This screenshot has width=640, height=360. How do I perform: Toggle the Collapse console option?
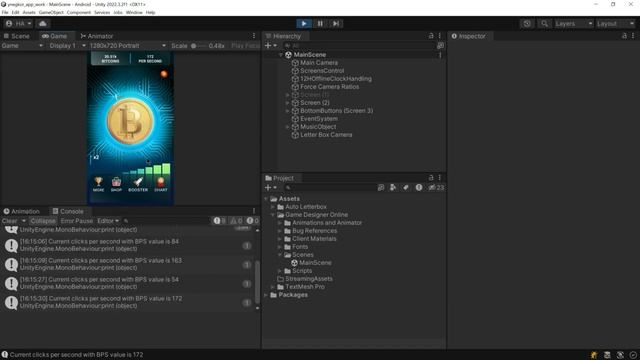(43, 221)
